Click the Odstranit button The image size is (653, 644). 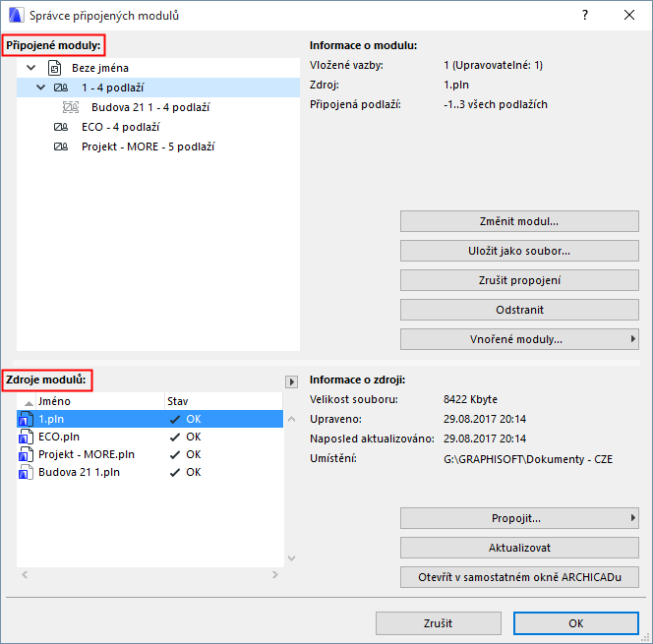pos(519,310)
